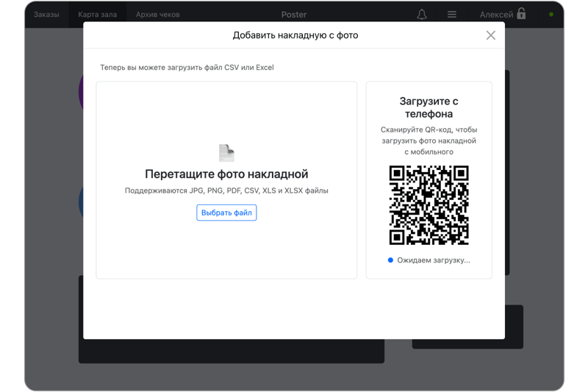
Task: Open the notifications bell icon
Action: pos(422,15)
